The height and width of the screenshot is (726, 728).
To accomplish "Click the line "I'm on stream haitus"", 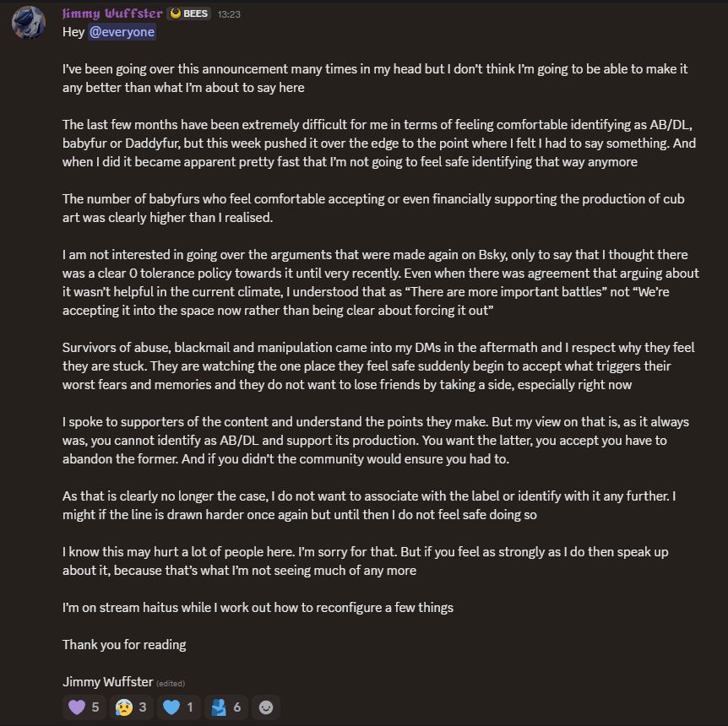I will coord(258,608).
